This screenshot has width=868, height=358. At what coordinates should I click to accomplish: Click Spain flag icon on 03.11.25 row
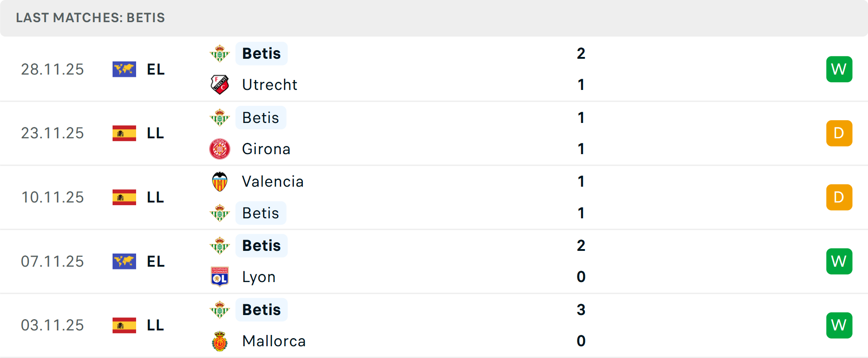124,325
